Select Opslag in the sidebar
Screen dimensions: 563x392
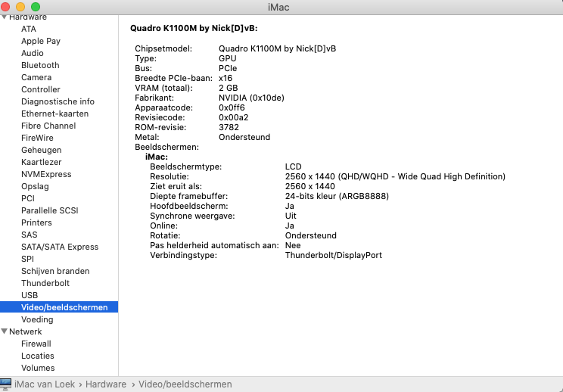click(35, 186)
